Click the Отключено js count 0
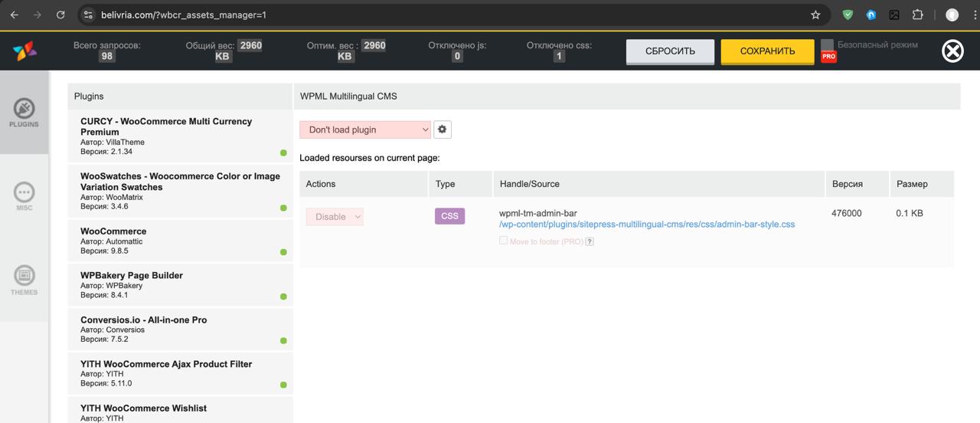Screen dimensions: 980x423 (457, 56)
